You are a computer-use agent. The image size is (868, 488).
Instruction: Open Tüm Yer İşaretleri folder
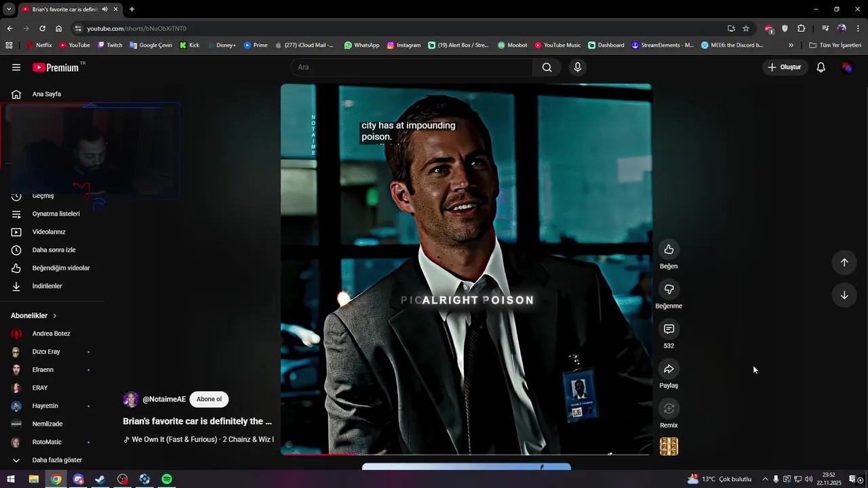(x=835, y=45)
